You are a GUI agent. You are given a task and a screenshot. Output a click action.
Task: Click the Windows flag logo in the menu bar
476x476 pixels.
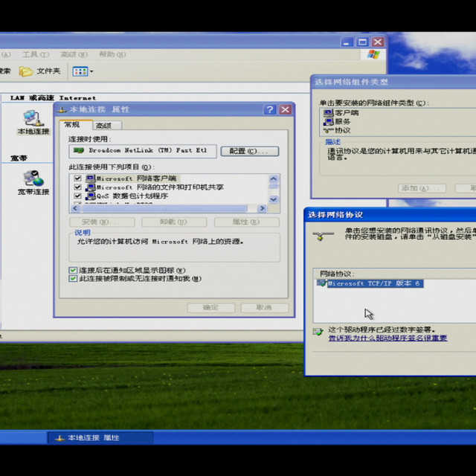coord(373,54)
